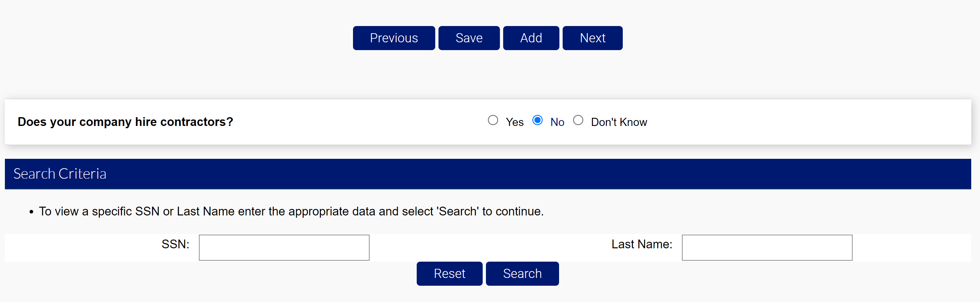Click the white contractors question panel
The width and height of the screenshot is (980, 302).
pos(342,122)
